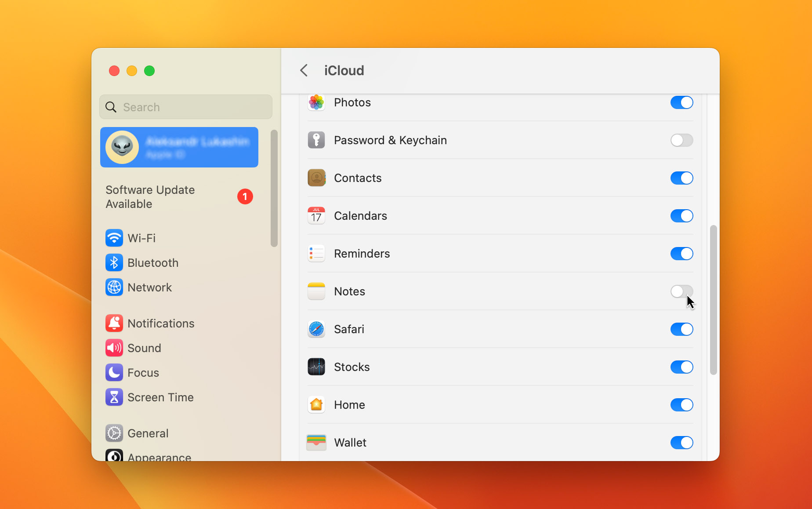The height and width of the screenshot is (509, 812).
Task: Turn off the Calendars toggle
Action: pos(682,216)
